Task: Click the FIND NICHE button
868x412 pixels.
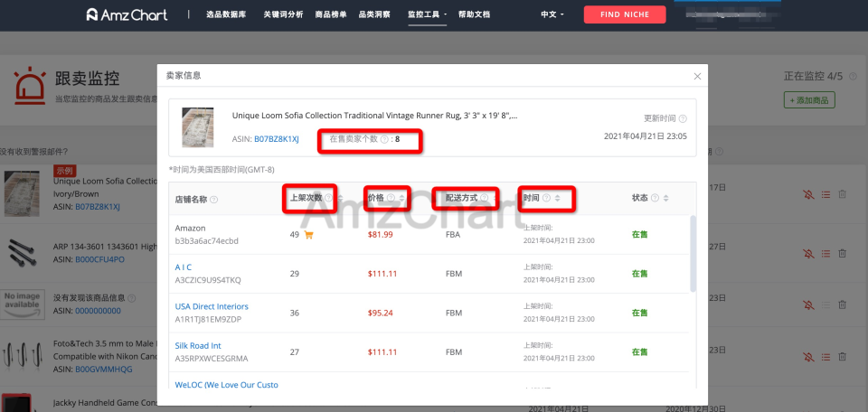Action: pos(625,14)
